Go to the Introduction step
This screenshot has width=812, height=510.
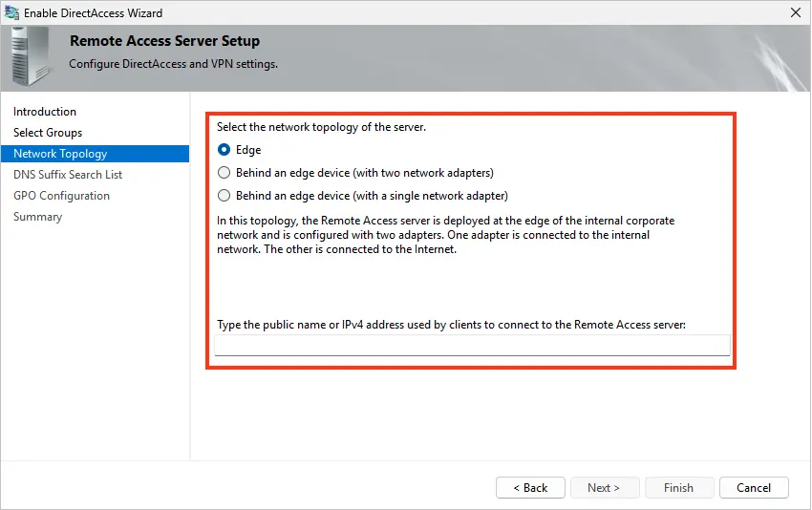[x=45, y=112]
